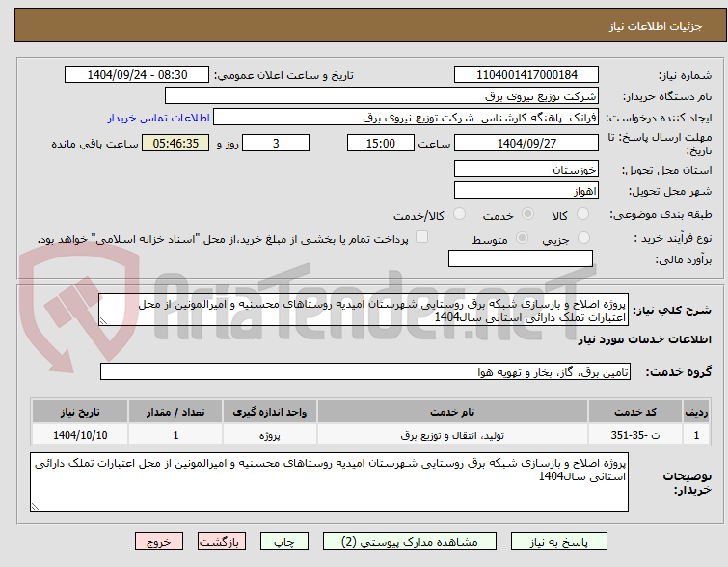Click the تاریخ نیاز column header

point(80,412)
